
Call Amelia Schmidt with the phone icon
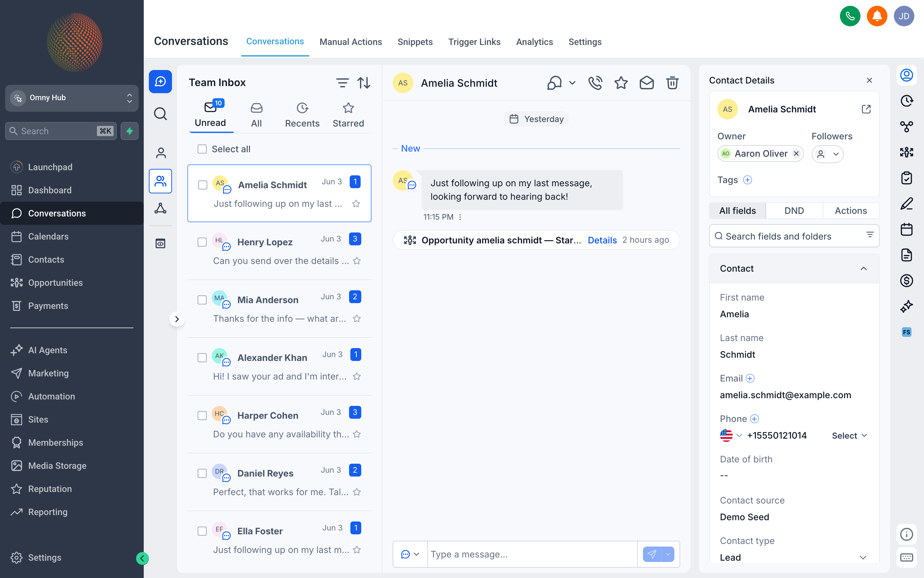click(595, 83)
